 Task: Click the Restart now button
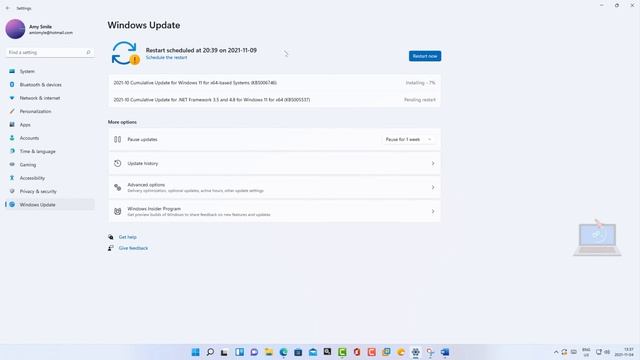tap(425, 56)
